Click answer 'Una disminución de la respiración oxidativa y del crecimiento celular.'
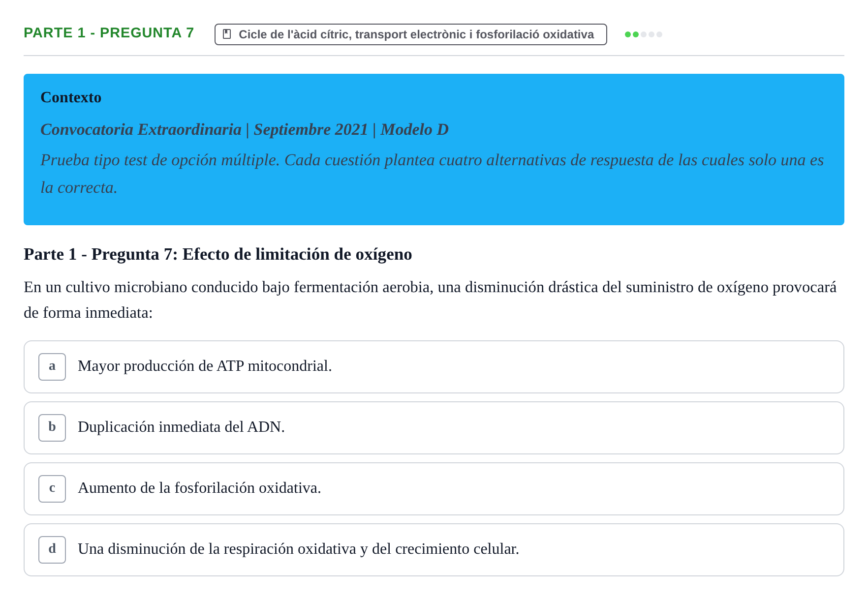The height and width of the screenshot is (600, 868). pos(298,549)
